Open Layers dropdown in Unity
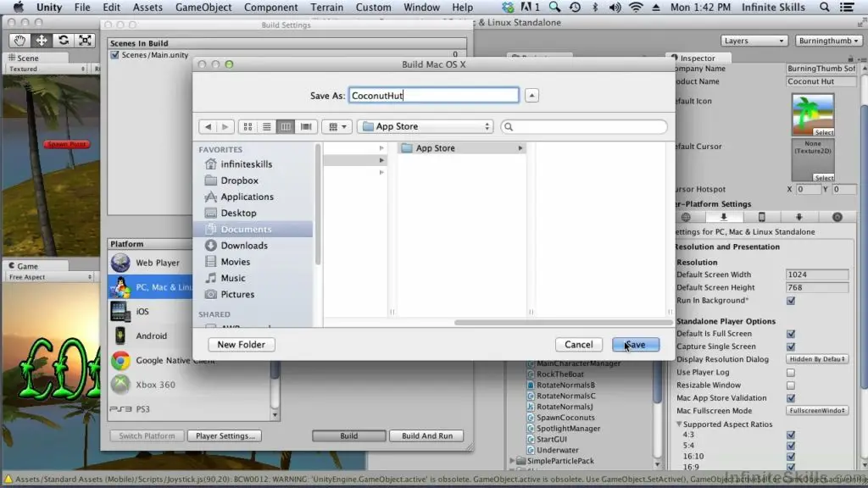This screenshot has width=868, height=488. [x=754, y=41]
